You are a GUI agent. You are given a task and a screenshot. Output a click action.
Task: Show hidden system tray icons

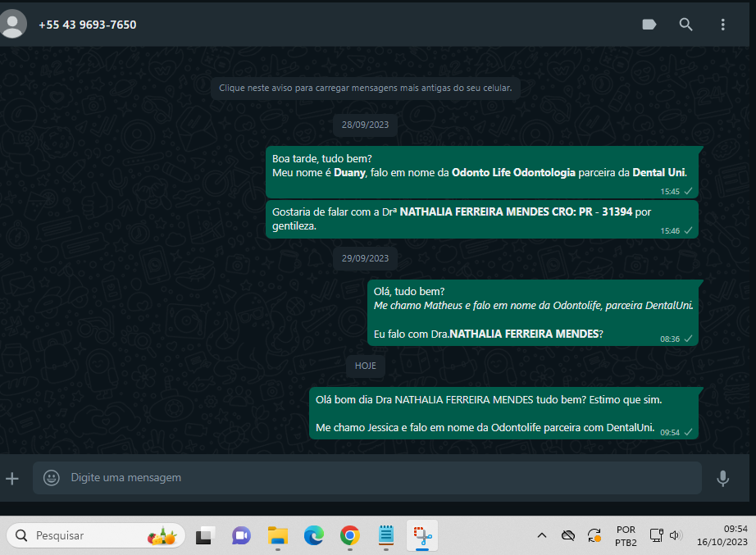[x=542, y=535]
